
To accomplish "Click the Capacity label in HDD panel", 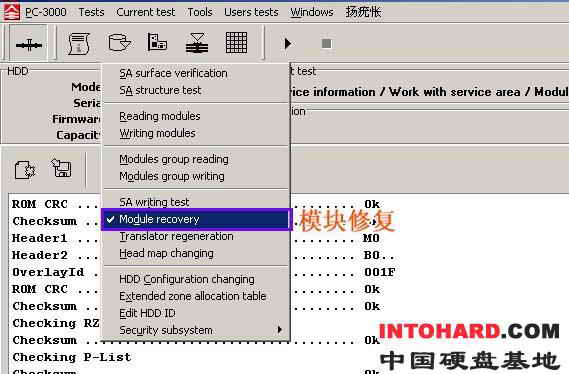I will pyautogui.click(x=78, y=135).
